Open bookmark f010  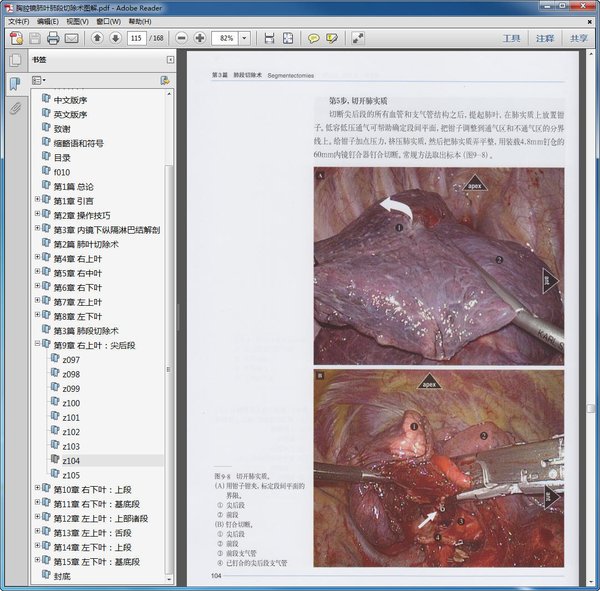coord(62,172)
